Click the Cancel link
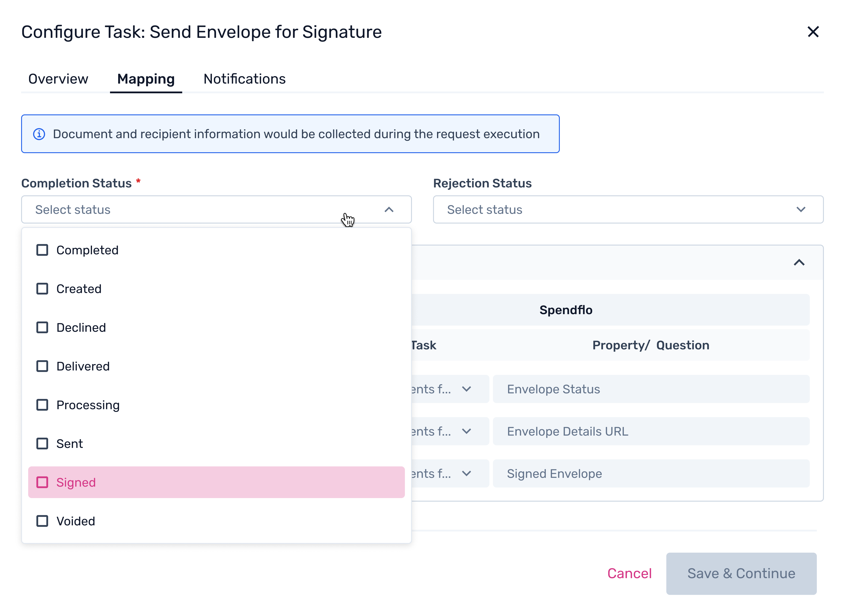 (630, 574)
